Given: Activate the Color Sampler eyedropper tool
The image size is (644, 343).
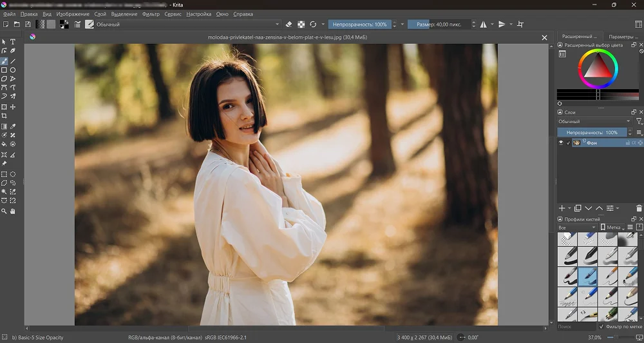Looking at the screenshot, I should tap(13, 126).
